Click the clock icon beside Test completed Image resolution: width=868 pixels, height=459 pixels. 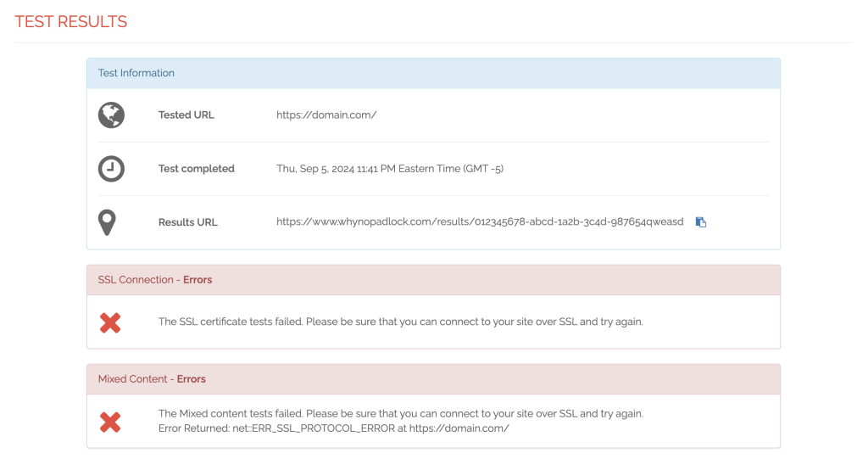(111, 169)
